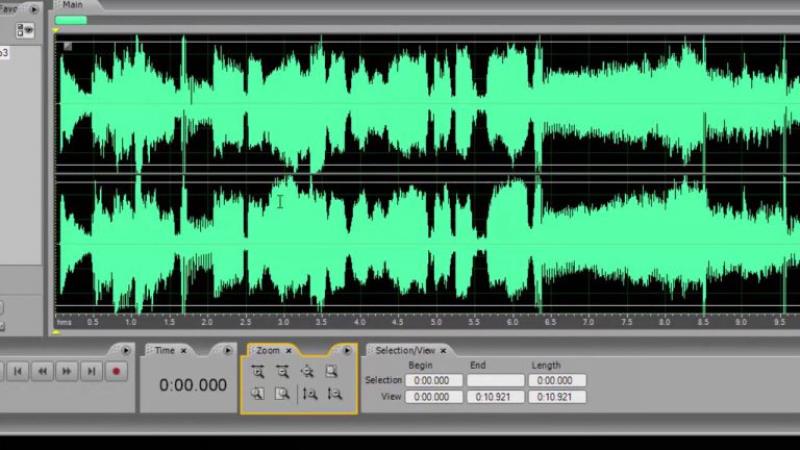
Task: Switch to the Main waveform tab
Action: tap(71, 7)
